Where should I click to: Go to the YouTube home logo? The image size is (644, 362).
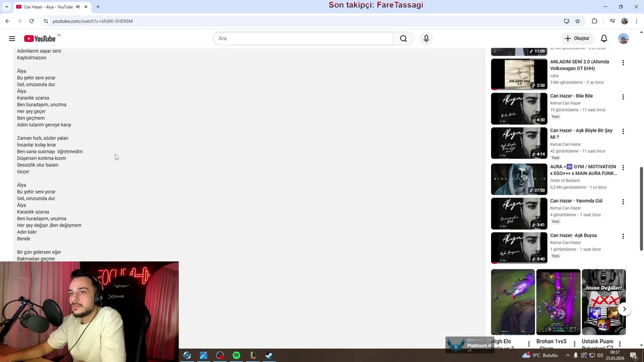pyautogui.click(x=40, y=39)
